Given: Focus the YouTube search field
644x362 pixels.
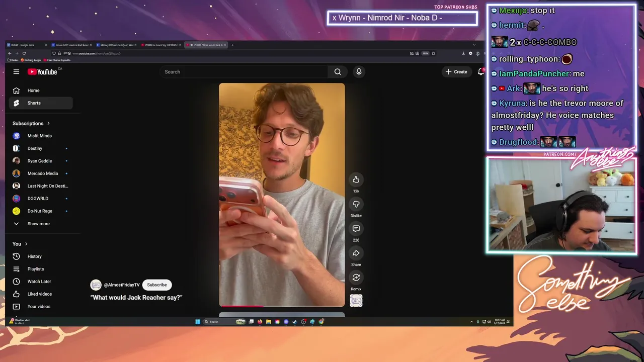Looking at the screenshot, I should [244, 72].
